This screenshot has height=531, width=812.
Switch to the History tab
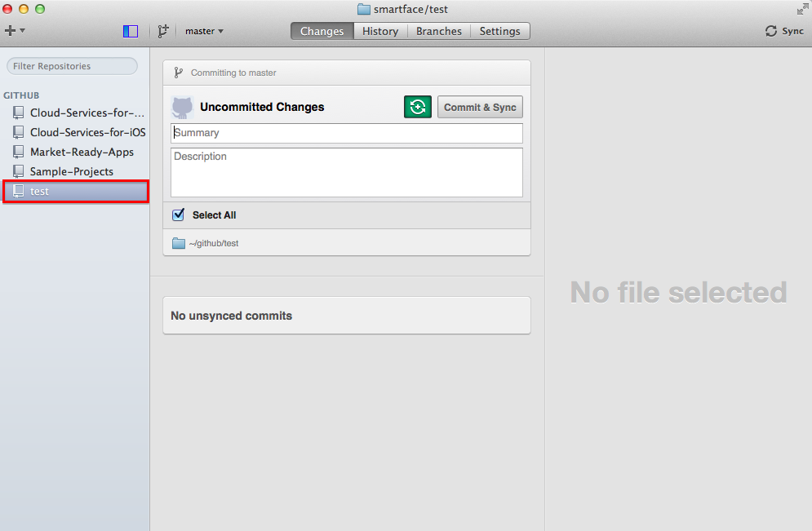(x=380, y=31)
